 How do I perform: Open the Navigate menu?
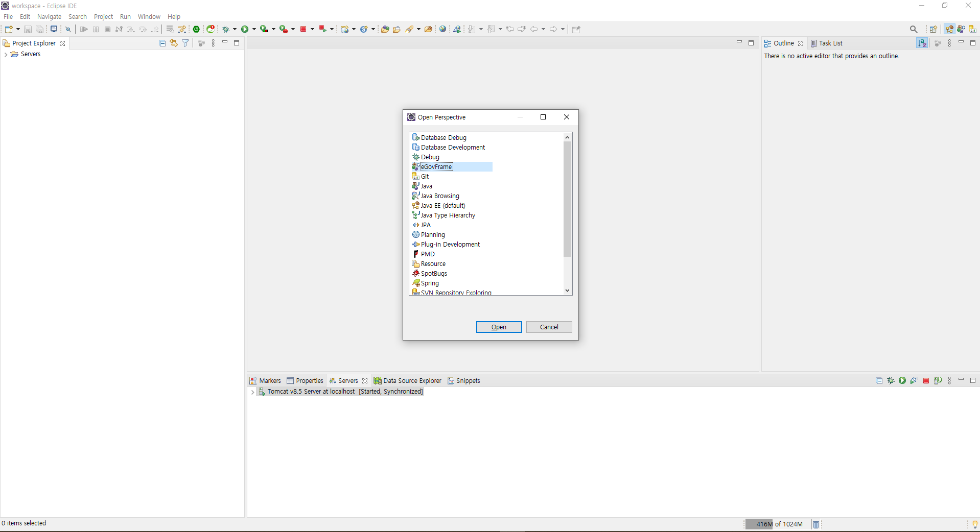point(49,17)
